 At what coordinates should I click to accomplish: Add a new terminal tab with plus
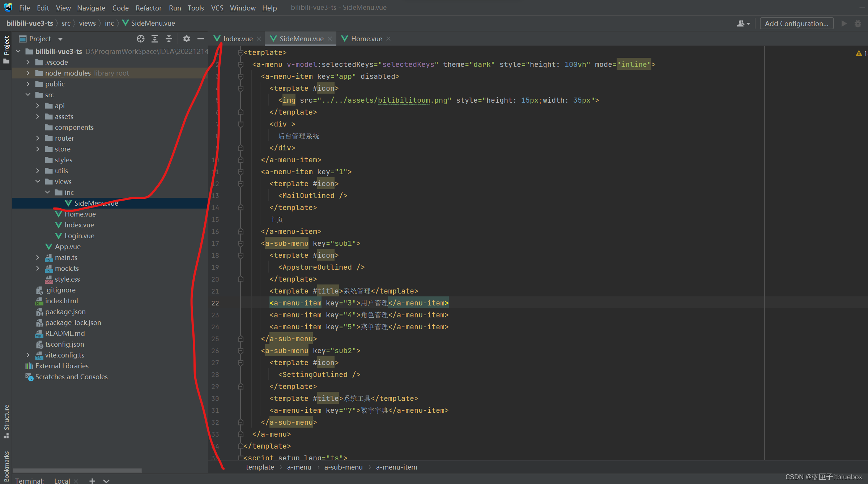tap(92, 480)
